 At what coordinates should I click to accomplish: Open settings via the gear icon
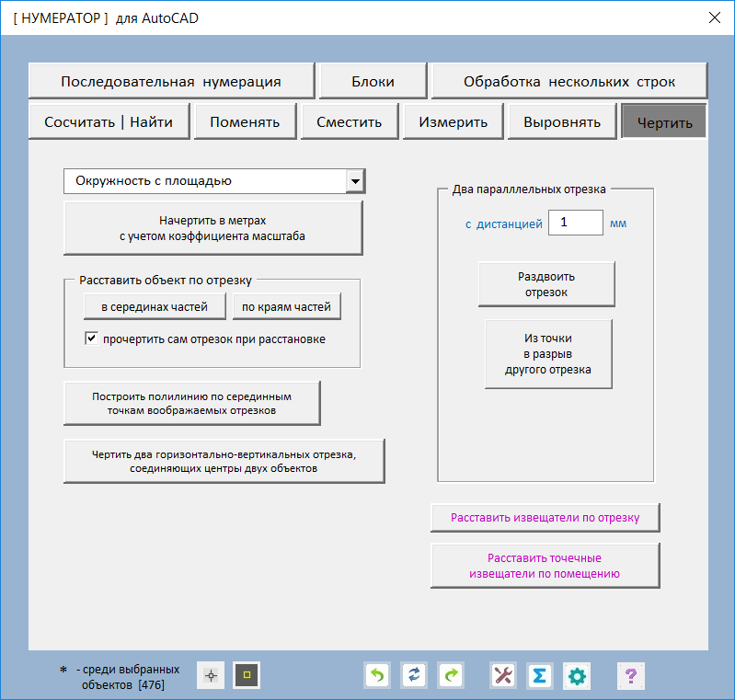(x=577, y=676)
